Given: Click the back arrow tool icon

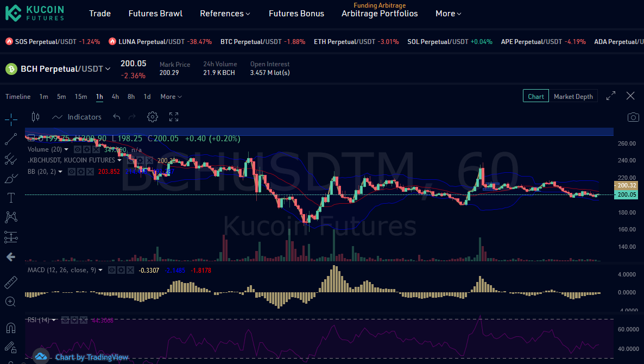Looking at the screenshot, I should coord(11,257).
